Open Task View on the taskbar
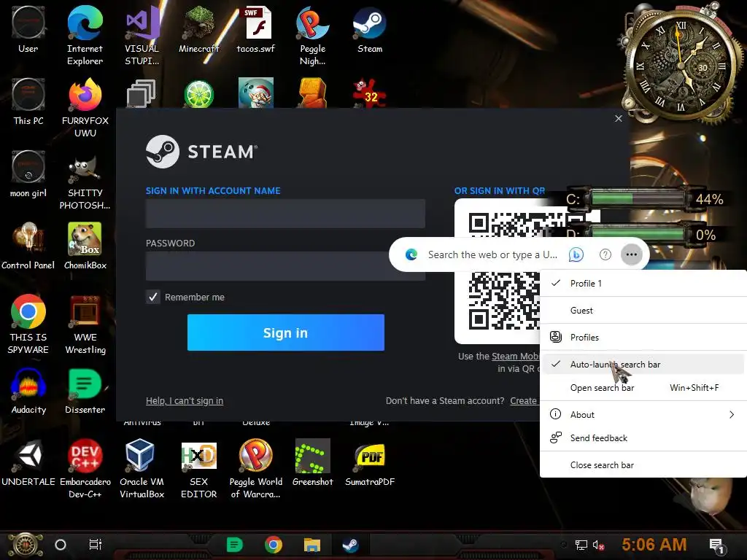This screenshot has width=747, height=560. (96, 544)
